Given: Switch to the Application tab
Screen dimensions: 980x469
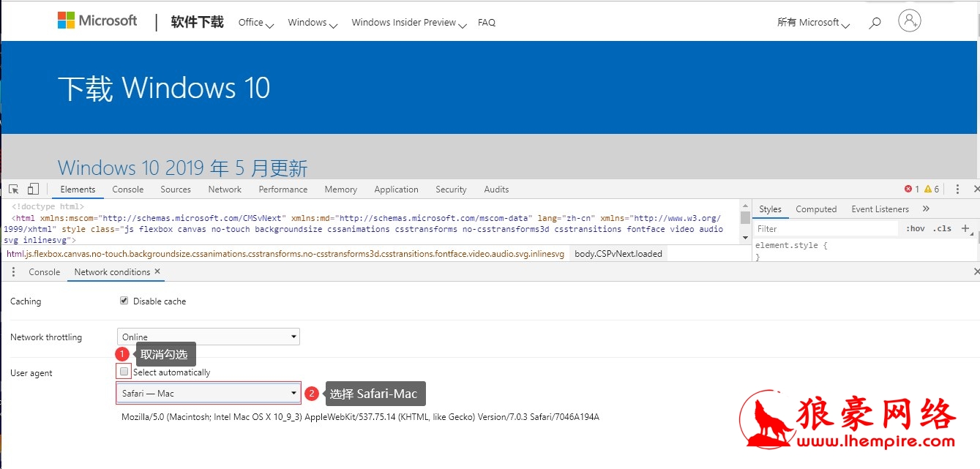Looking at the screenshot, I should [x=396, y=189].
